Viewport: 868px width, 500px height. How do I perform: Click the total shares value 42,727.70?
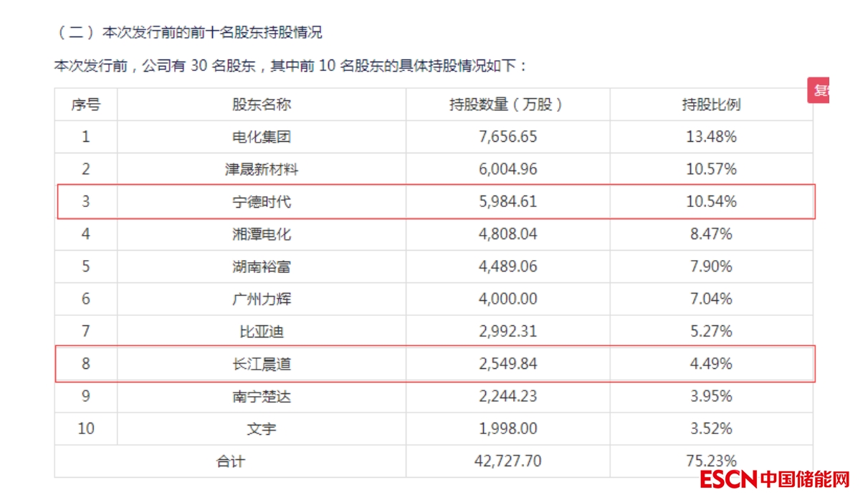click(507, 461)
